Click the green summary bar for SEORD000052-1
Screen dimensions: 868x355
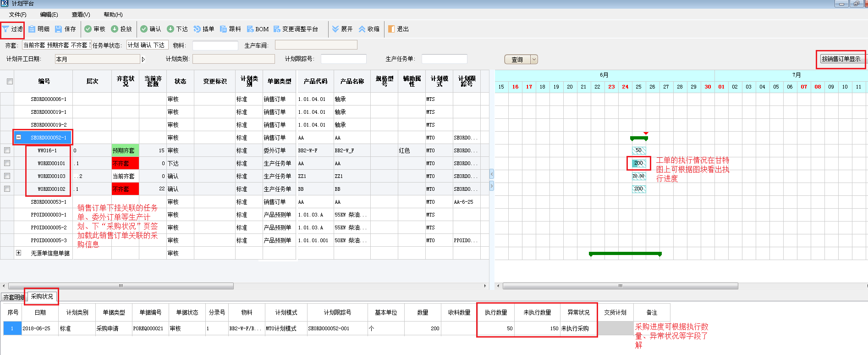pos(639,138)
